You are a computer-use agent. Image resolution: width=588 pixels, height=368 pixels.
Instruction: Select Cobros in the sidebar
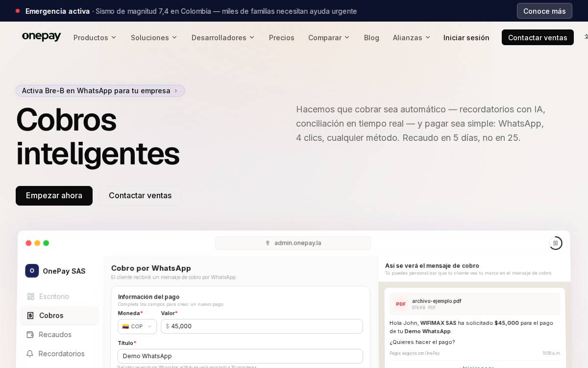[59, 315]
